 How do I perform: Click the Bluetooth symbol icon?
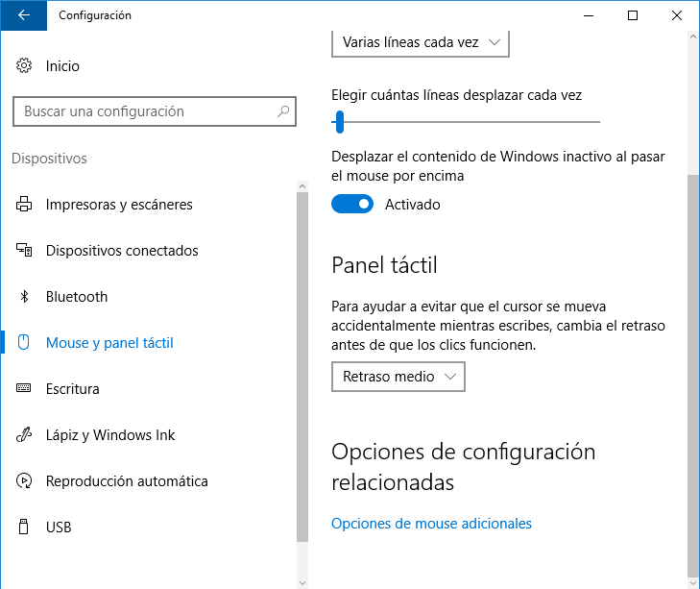pyautogui.click(x=24, y=297)
